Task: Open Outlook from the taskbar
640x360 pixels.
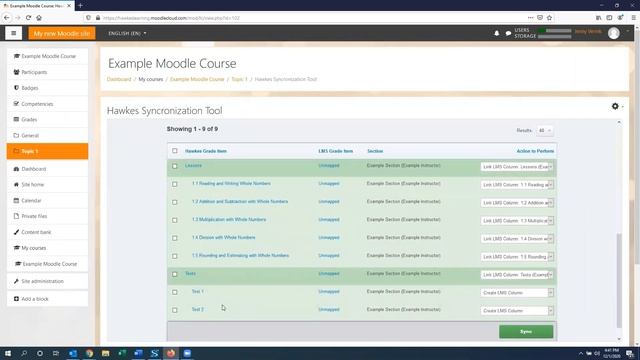Action: point(73,353)
